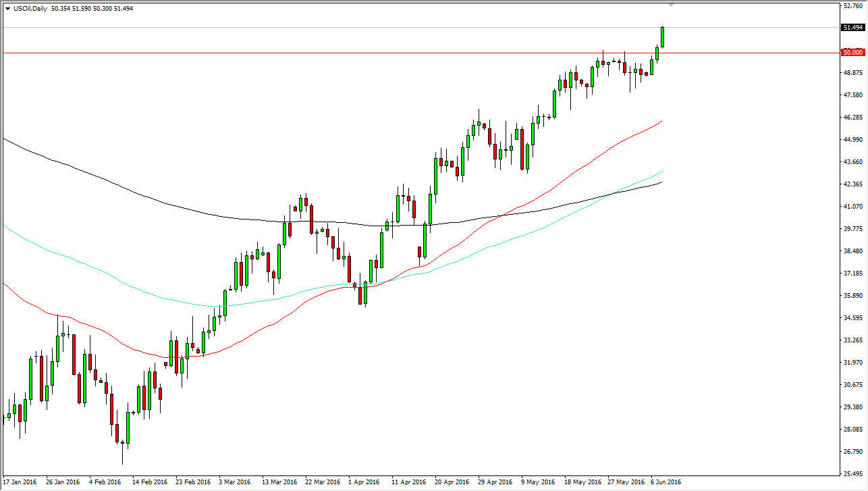Click the 25.495 price scale value
This screenshot has height=491, width=868.
(853, 474)
